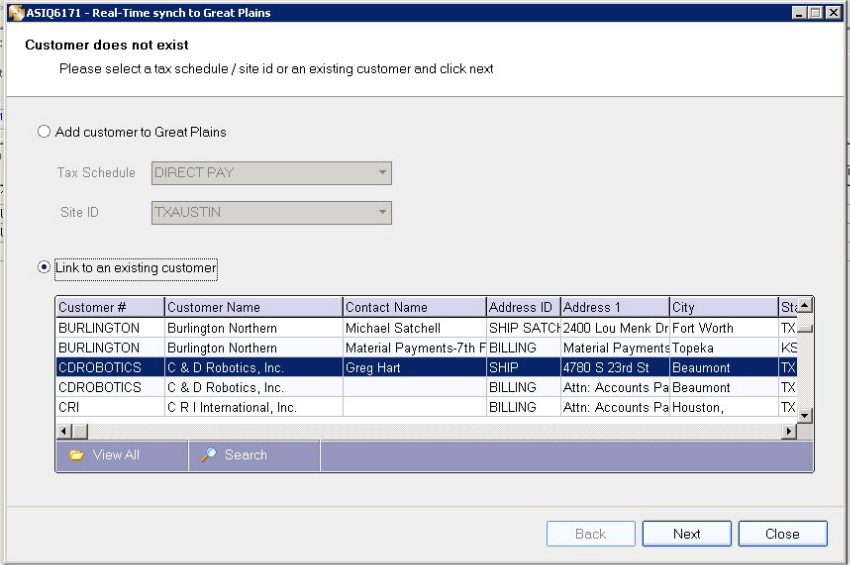Viewport: 850px width, 565px height.
Task: Sort by Contact Name column header
Action: click(x=415, y=307)
